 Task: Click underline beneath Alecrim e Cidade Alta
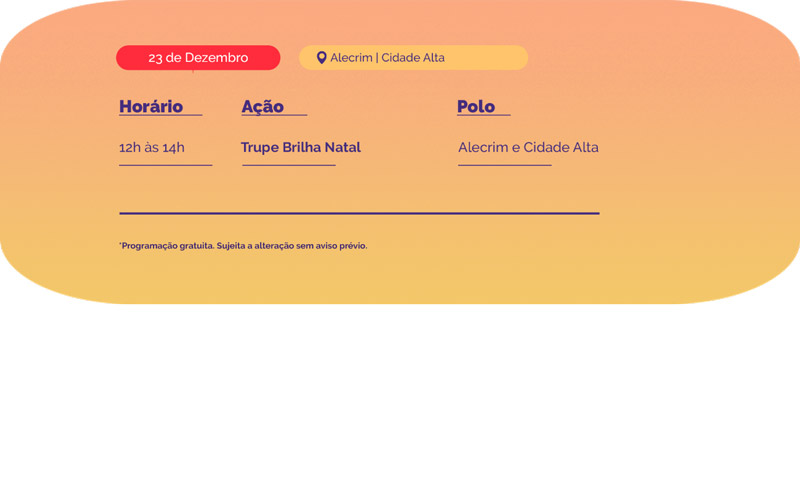[505, 165]
